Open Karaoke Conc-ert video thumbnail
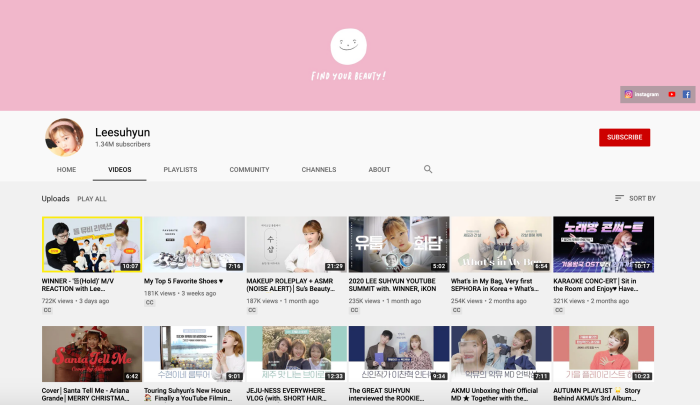Viewport: 700px width, 405px height. coord(604,244)
